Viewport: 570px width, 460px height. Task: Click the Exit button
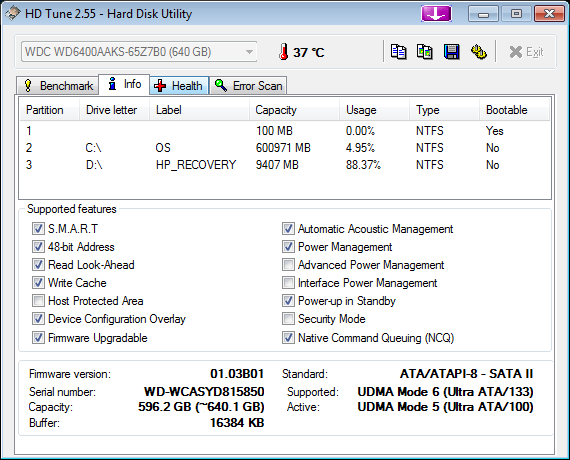pyautogui.click(x=526, y=52)
